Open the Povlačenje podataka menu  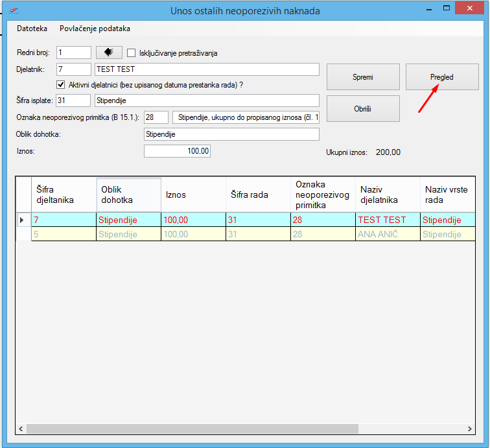click(95, 29)
